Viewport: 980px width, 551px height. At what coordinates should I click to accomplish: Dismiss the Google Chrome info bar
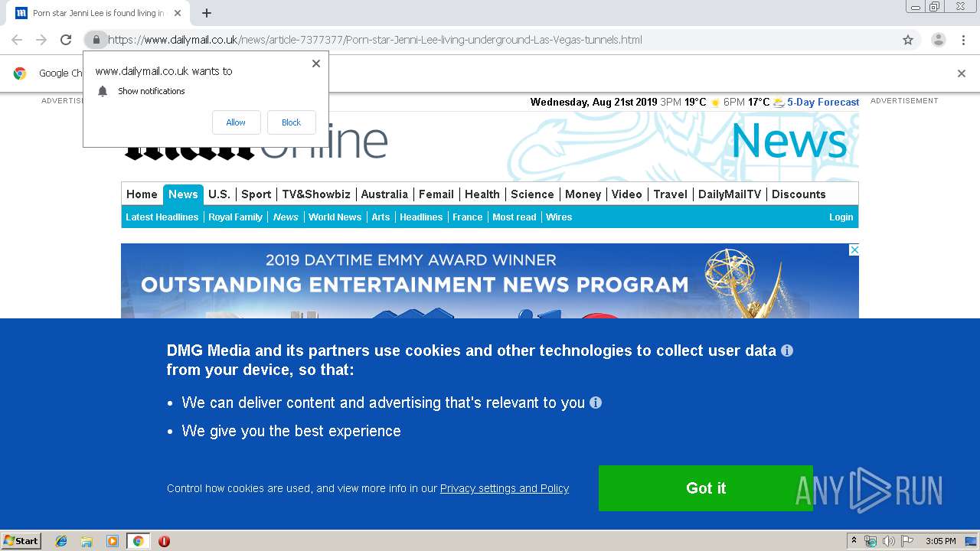point(962,73)
